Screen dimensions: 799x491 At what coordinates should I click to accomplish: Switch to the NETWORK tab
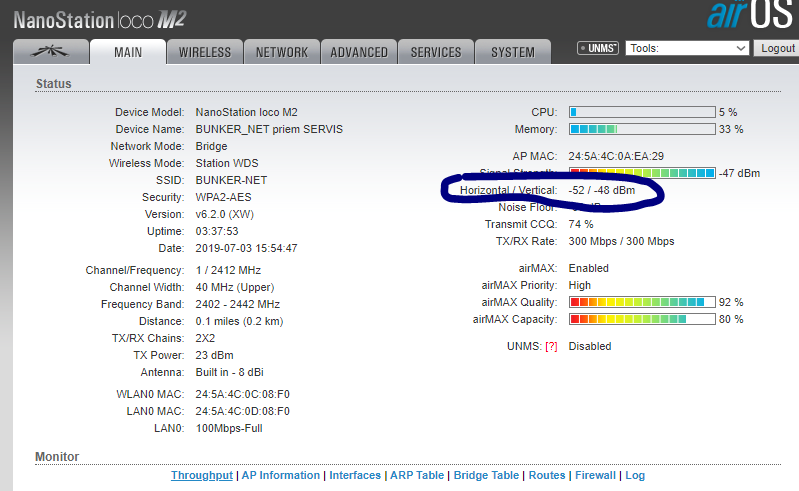click(282, 52)
